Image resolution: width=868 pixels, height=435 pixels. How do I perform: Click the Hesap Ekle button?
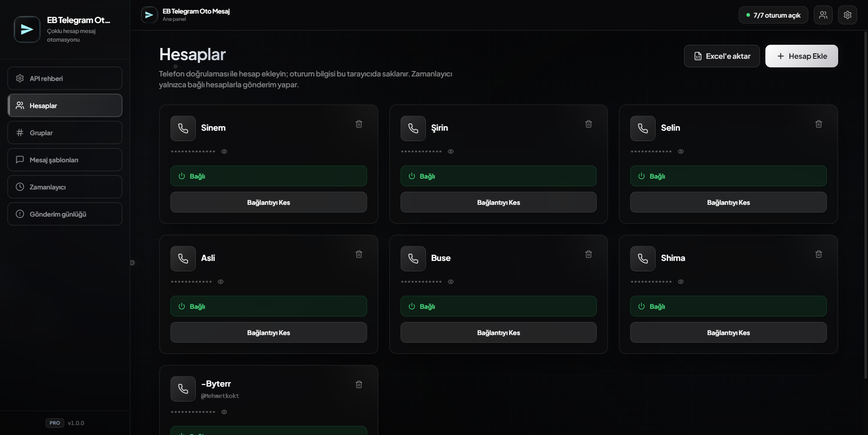(802, 56)
